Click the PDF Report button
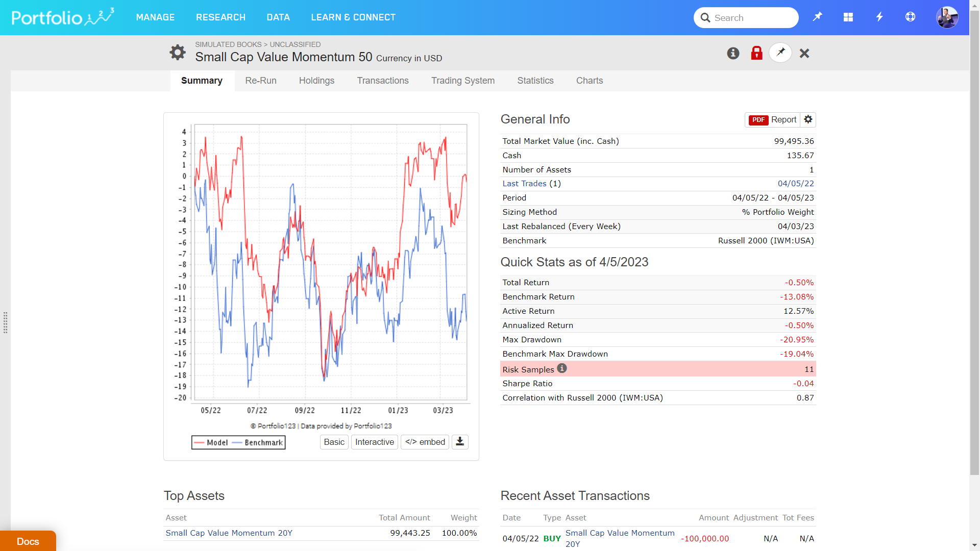Viewport: 980px width, 551px height. pos(772,119)
